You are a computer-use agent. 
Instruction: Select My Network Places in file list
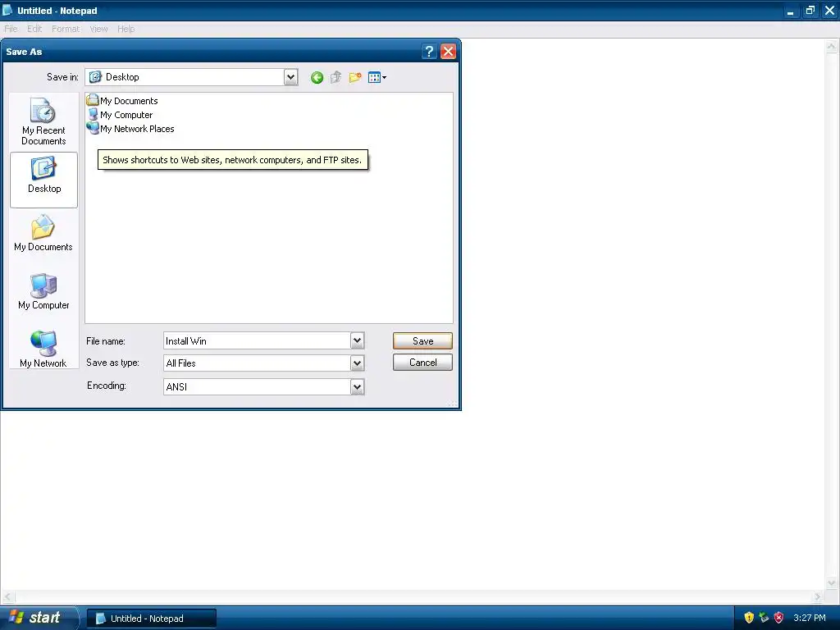point(130,129)
